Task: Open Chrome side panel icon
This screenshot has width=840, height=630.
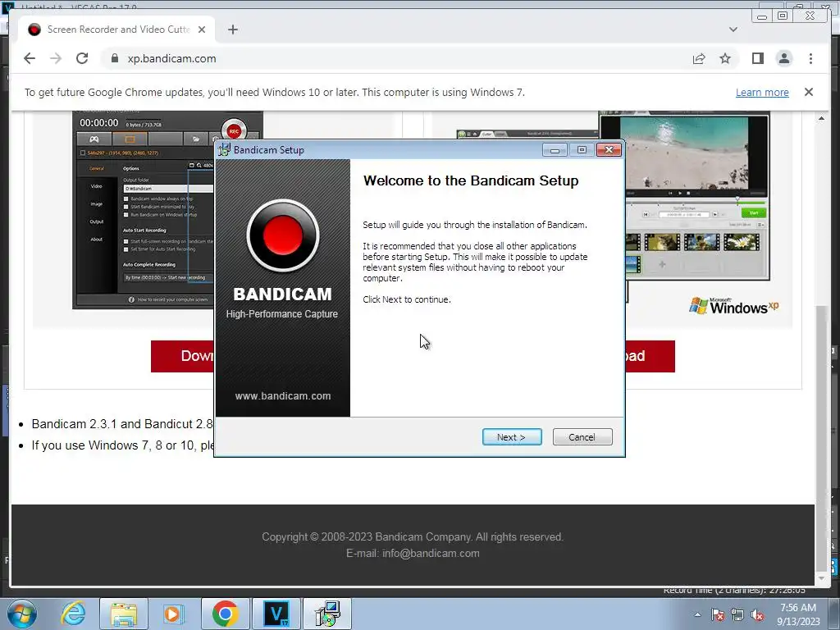Action: [757, 58]
